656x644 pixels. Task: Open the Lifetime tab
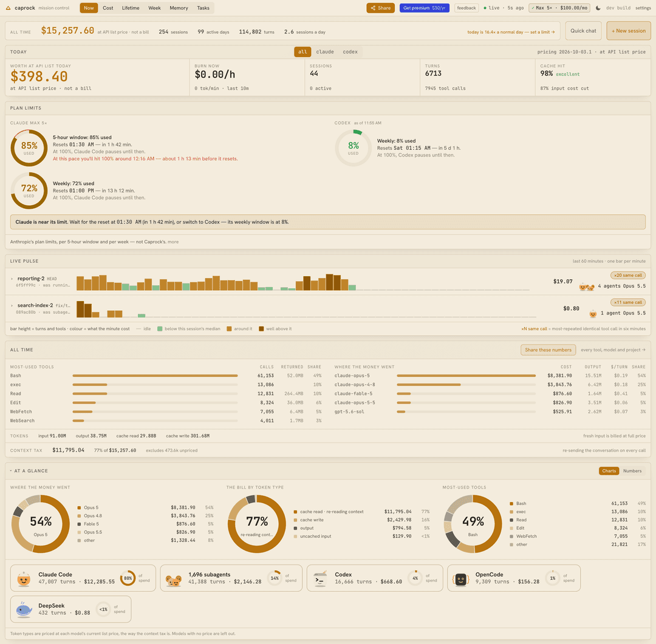coord(131,8)
